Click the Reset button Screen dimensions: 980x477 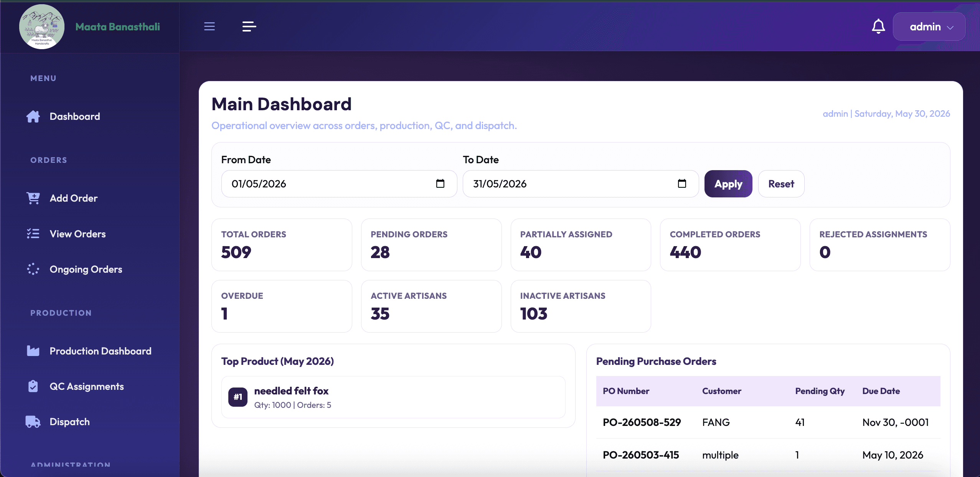click(781, 184)
